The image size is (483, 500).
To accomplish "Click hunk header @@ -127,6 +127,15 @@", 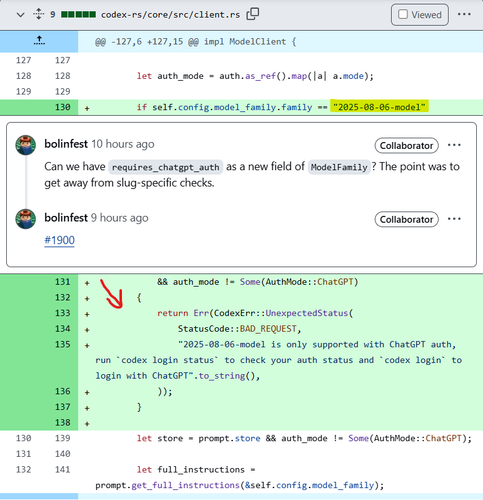I will pos(195,42).
